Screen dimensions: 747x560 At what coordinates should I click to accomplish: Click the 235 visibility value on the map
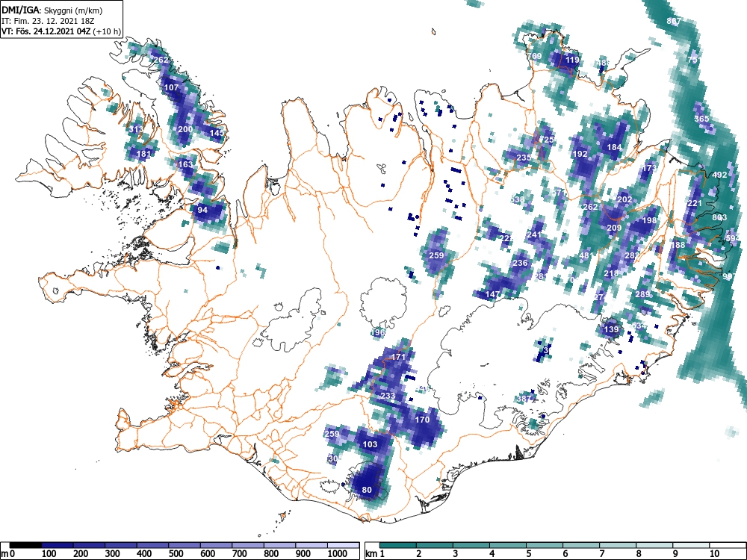tap(524, 158)
